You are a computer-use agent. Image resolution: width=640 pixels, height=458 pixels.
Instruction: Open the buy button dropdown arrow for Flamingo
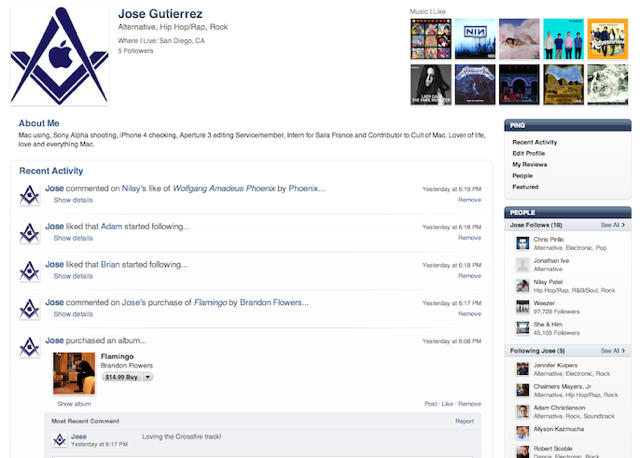[148, 377]
